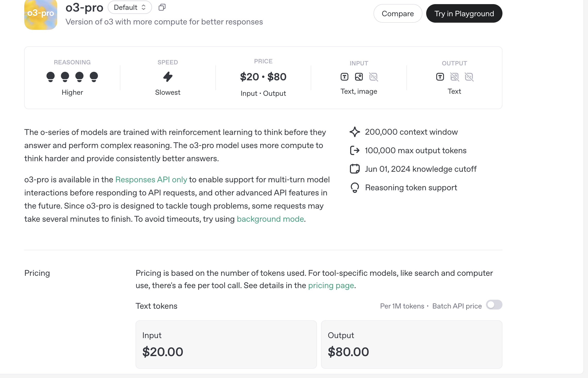The height and width of the screenshot is (378, 588).
Task: Click the knowledge cutoff calendar icon
Action: [355, 169]
